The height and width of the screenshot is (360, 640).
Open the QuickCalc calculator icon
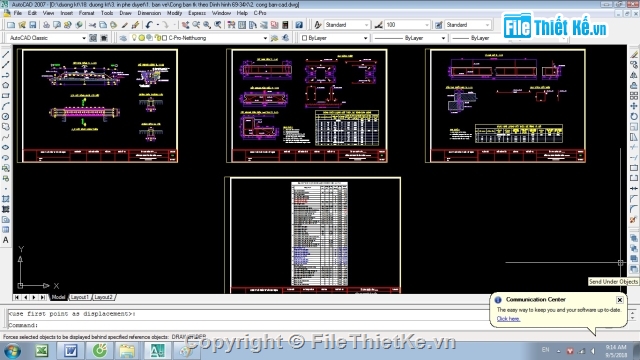point(285,25)
